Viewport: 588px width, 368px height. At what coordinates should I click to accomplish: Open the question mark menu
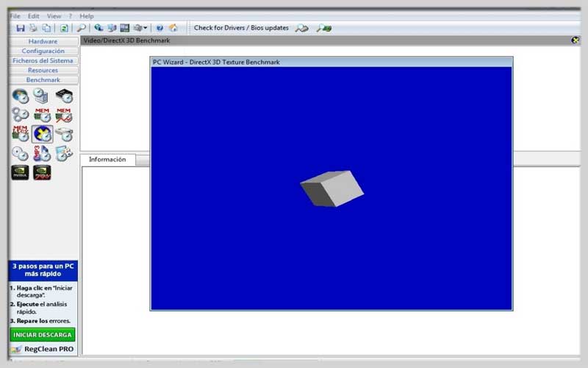[70, 16]
